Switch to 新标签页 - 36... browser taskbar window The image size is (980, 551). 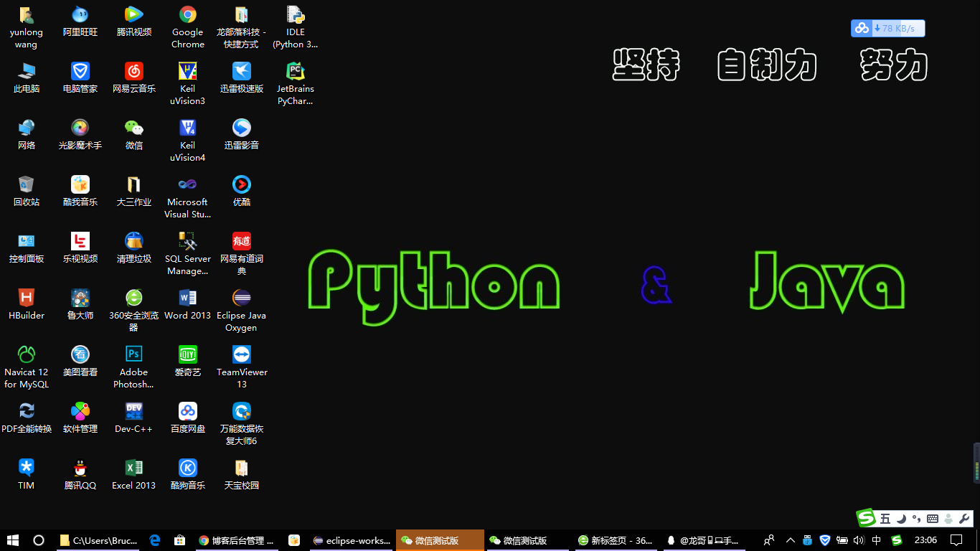[x=616, y=540]
